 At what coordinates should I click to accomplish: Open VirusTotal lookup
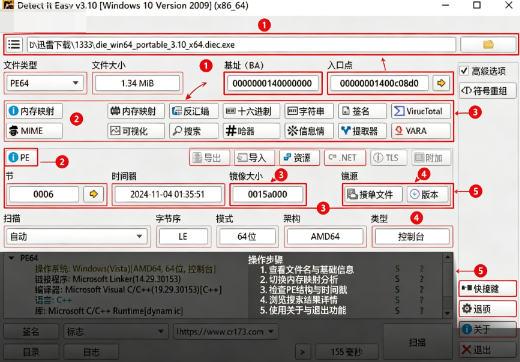(x=421, y=111)
